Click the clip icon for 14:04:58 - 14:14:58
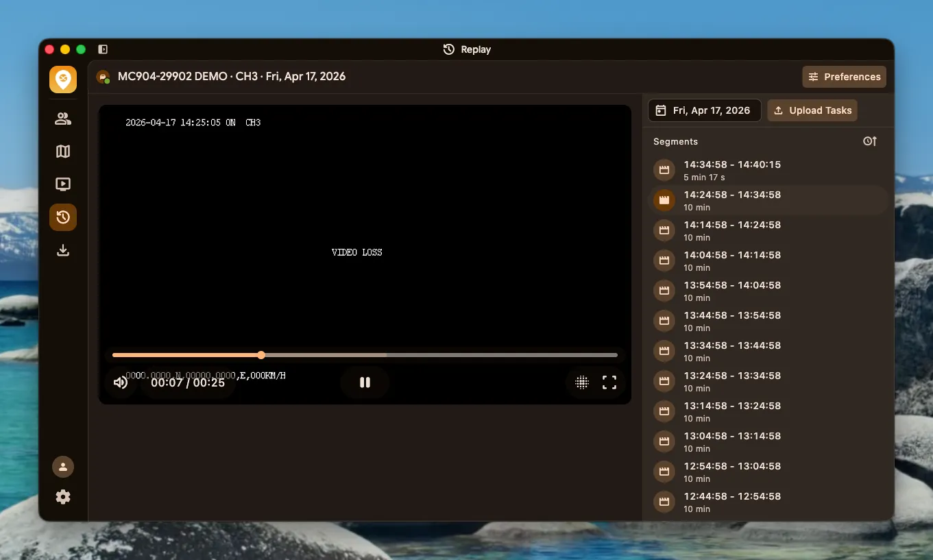Image resolution: width=933 pixels, height=560 pixels. click(664, 260)
